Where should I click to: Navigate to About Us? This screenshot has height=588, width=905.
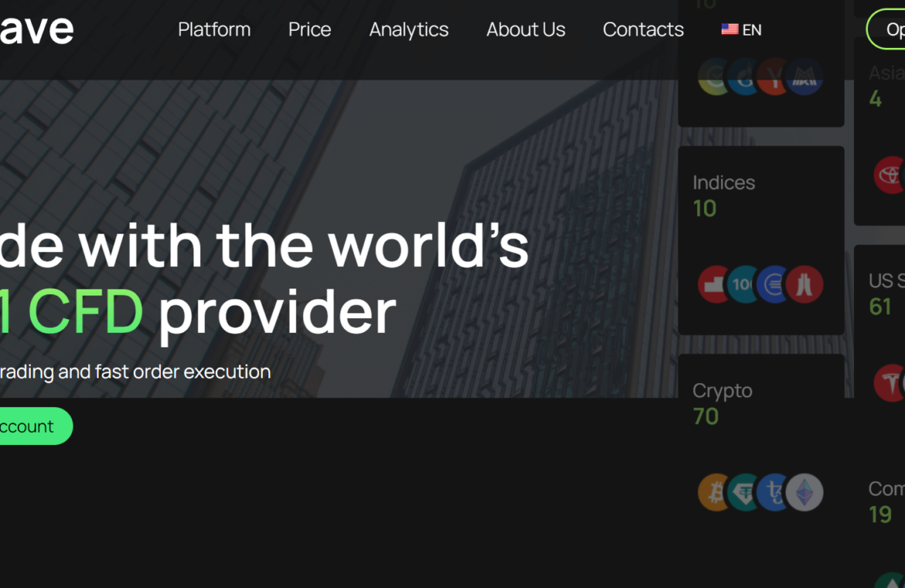tap(525, 29)
